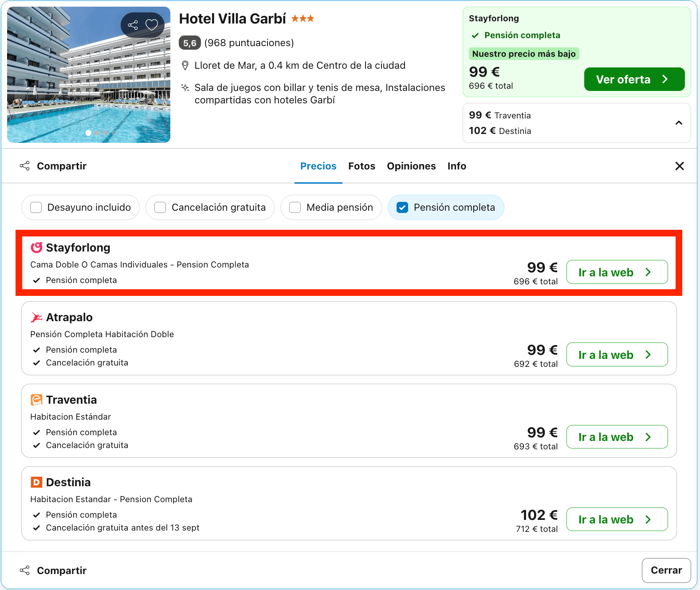This screenshot has width=700, height=590.
Task: Select the third photo carousel dot
Action: tap(105, 133)
